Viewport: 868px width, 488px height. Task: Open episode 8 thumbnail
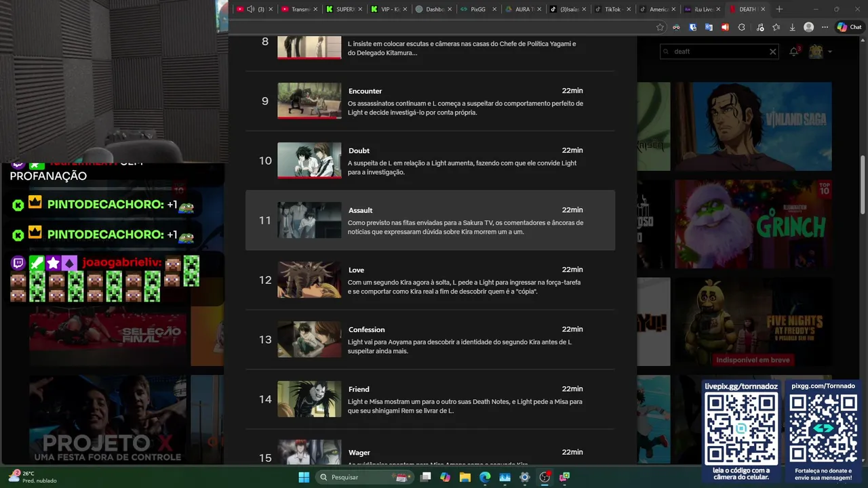click(x=309, y=47)
